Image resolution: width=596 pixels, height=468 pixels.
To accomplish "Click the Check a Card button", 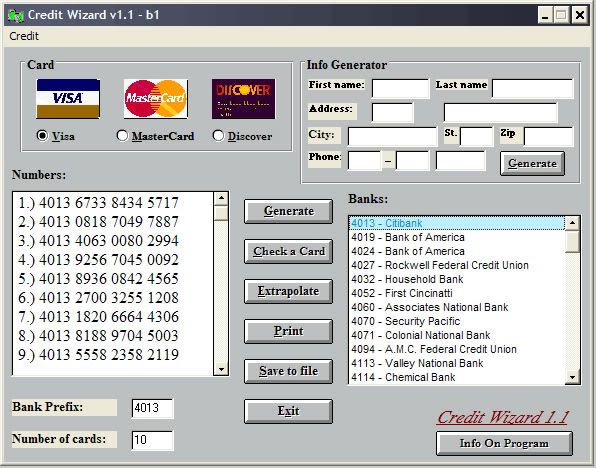I will coord(288,251).
